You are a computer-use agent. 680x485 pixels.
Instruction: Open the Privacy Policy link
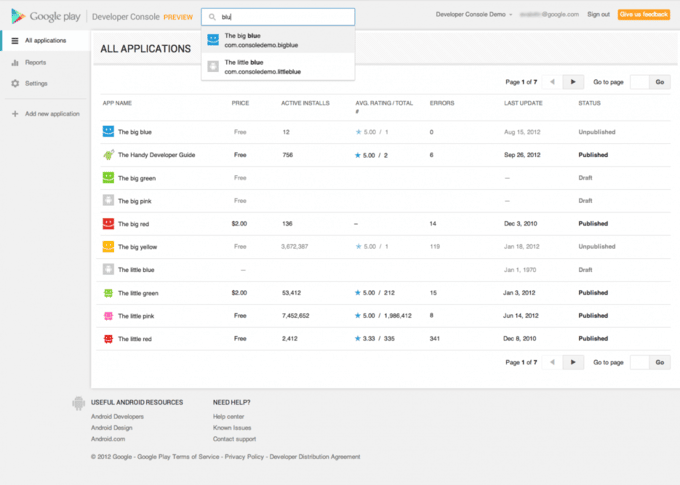(x=244, y=457)
